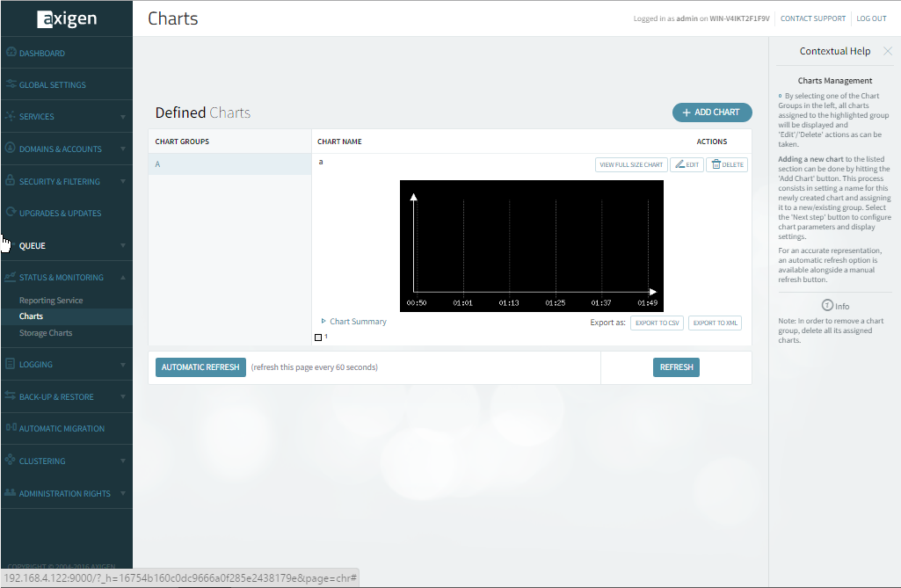Click the Automatic Migration icon
This screenshot has width=901, height=588.
pos(11,428)
